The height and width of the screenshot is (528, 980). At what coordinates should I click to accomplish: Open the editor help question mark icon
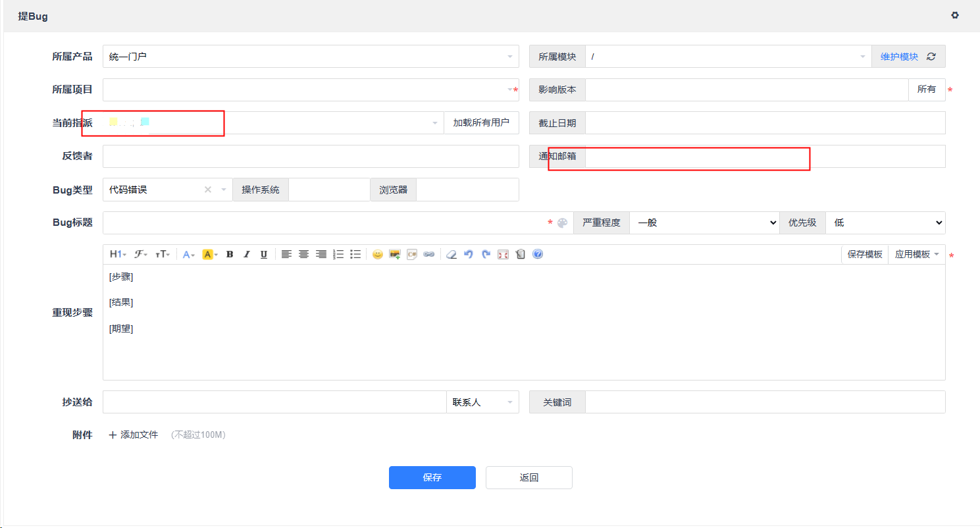point(538,255)
